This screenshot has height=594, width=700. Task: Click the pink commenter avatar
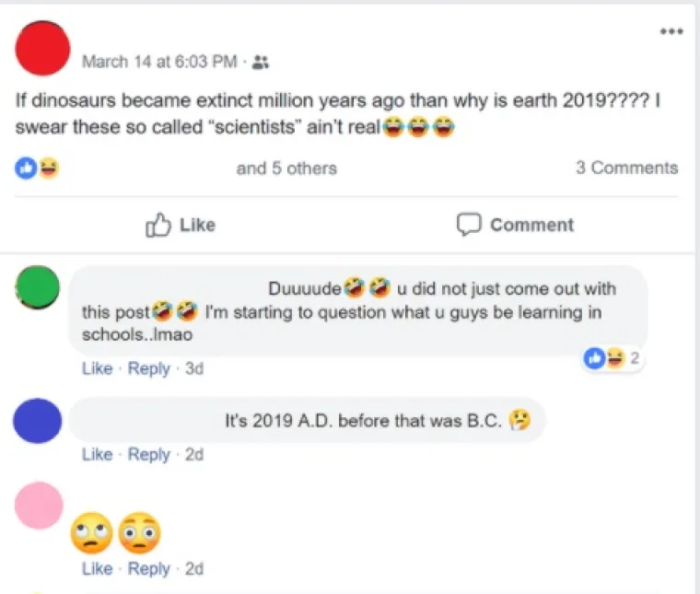[39, 506]
